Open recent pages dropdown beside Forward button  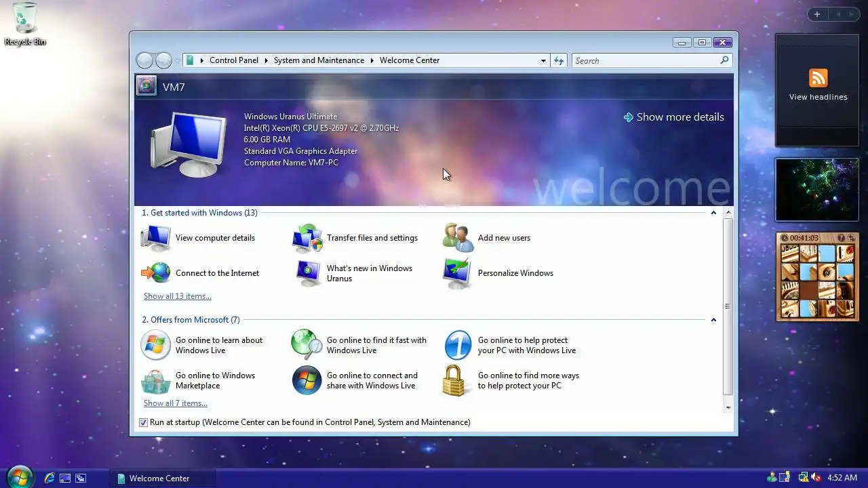click(x=177, y=60)
